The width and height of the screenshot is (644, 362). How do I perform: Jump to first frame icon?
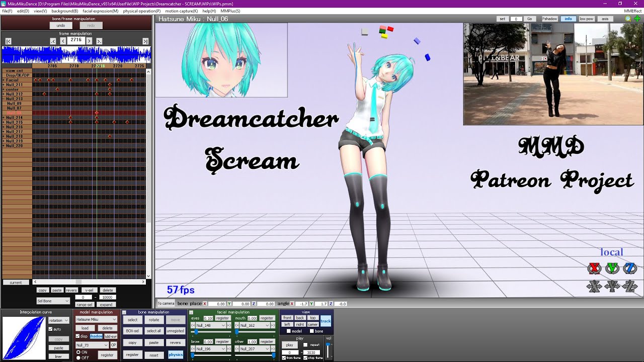click(x=8, y=41)
